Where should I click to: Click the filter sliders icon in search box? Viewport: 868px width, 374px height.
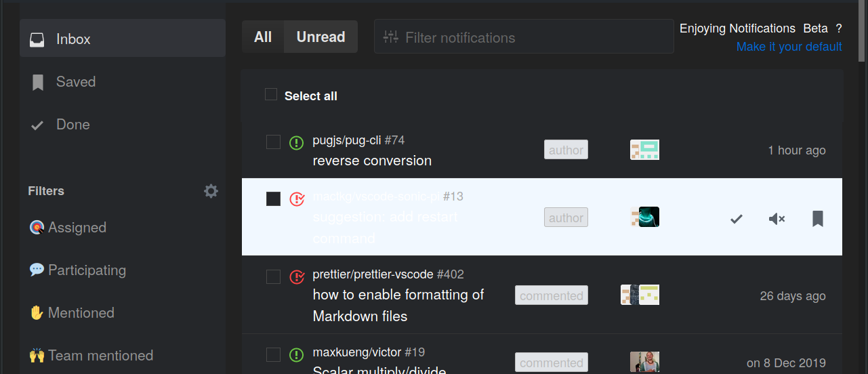pos(391,37)
